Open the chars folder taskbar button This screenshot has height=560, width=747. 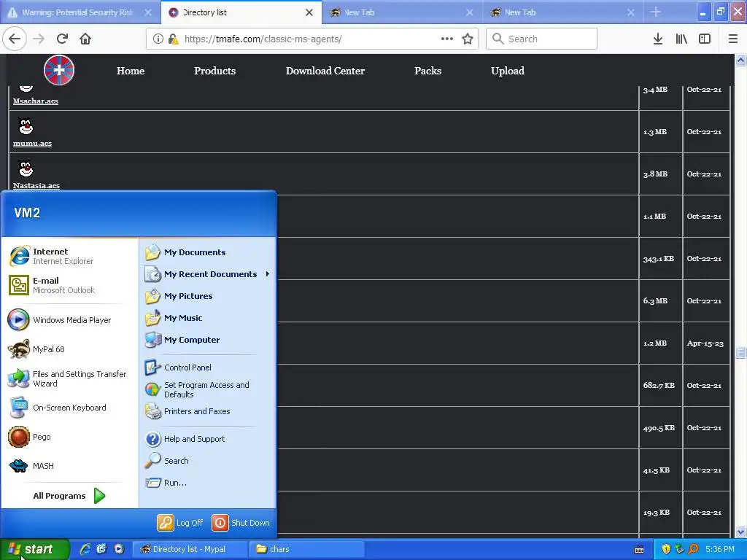(307, 549)
